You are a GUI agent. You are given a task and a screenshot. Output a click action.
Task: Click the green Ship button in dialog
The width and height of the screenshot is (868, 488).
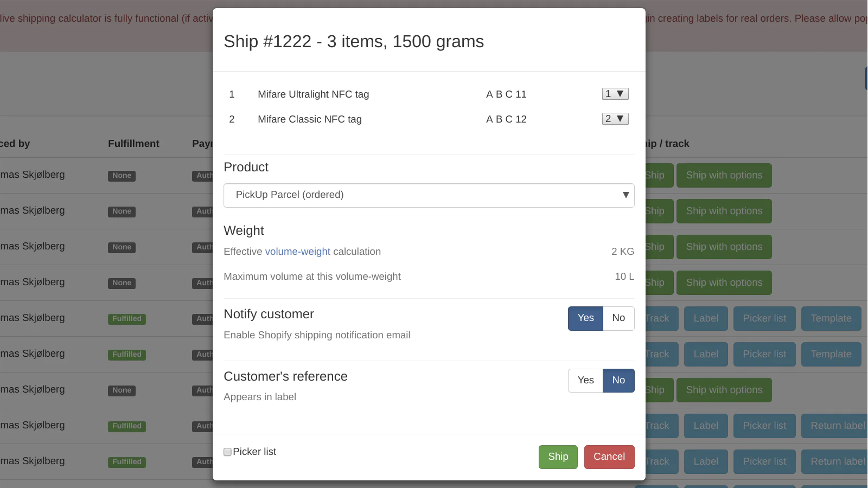(558, 457)
